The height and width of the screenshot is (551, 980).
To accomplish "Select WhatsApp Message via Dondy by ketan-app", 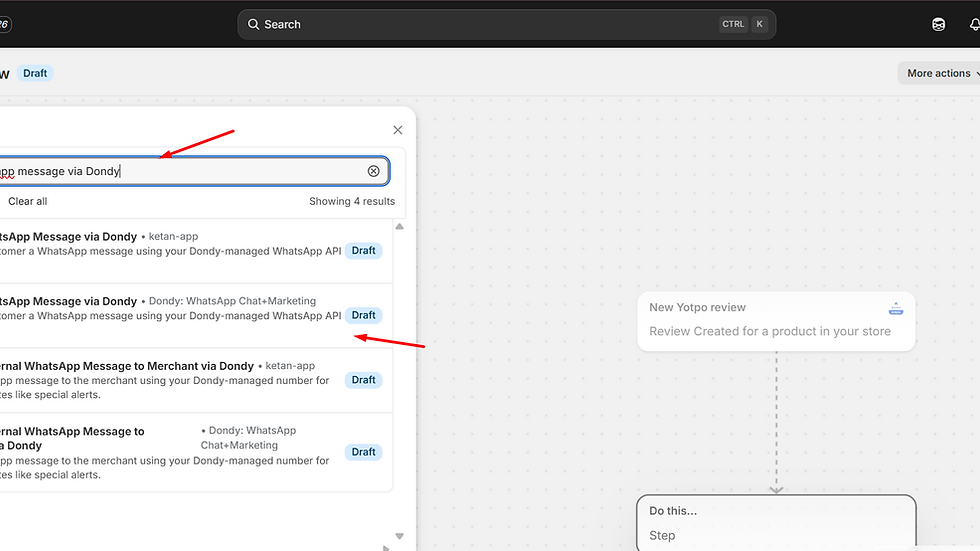I will [x=196, y=251].
